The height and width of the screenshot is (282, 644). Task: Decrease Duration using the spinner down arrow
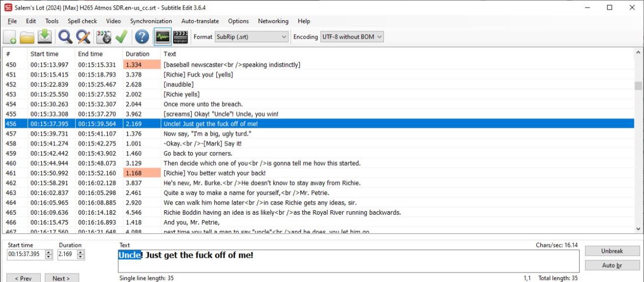(x=81, y=257)
